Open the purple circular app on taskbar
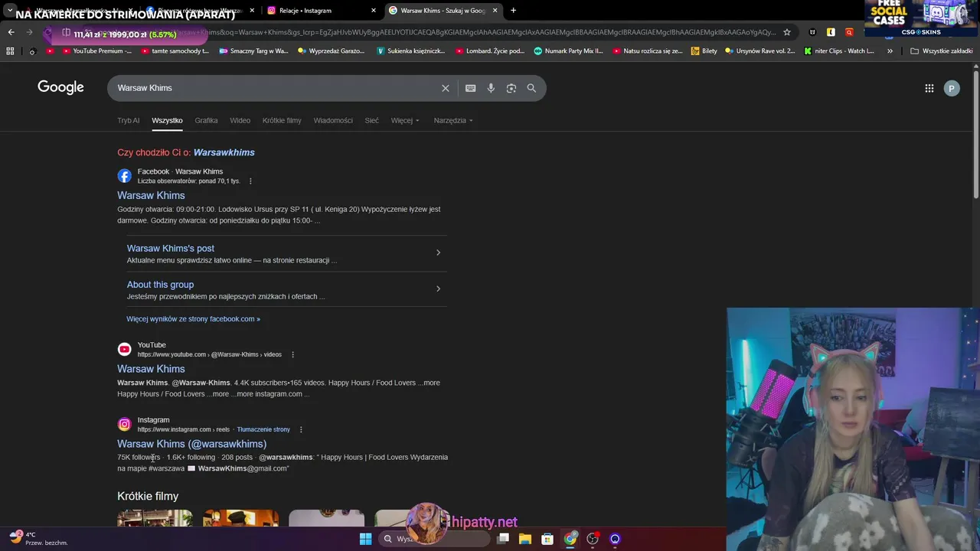 615,539
